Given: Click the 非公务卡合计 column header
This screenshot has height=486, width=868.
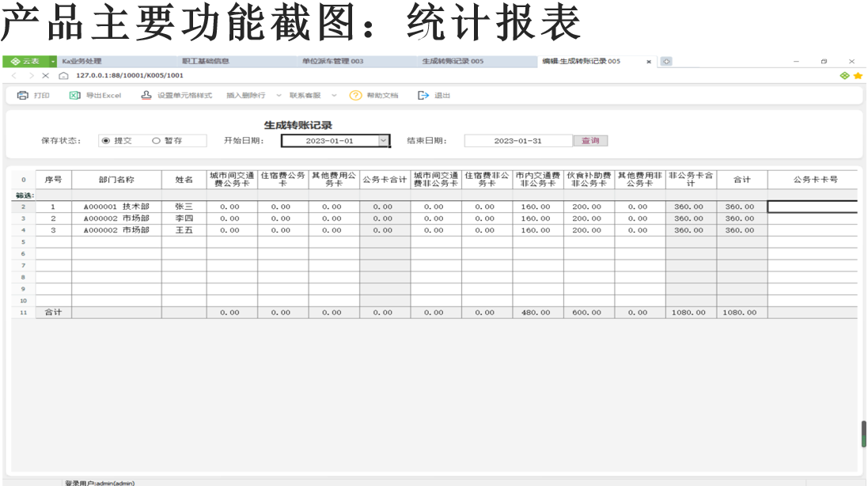Looking at the screenshot, I should coord(691,180).
